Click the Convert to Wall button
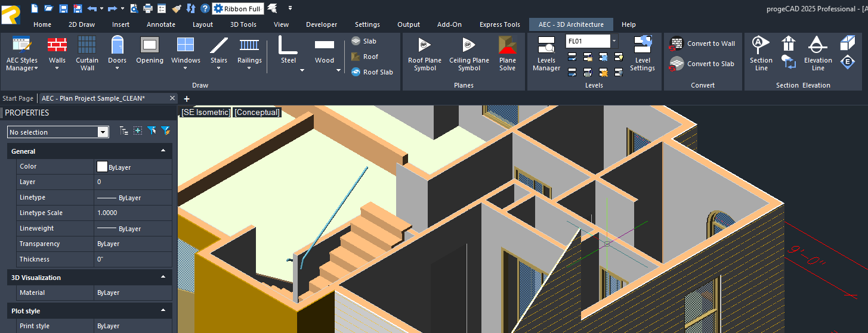 click(703, 43)
